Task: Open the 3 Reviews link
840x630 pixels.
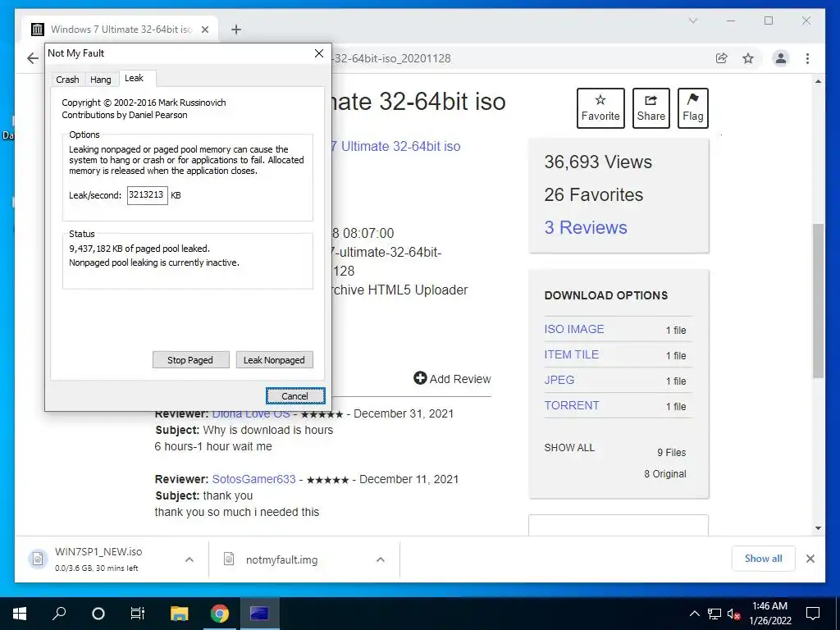Action: coord(586,227)
